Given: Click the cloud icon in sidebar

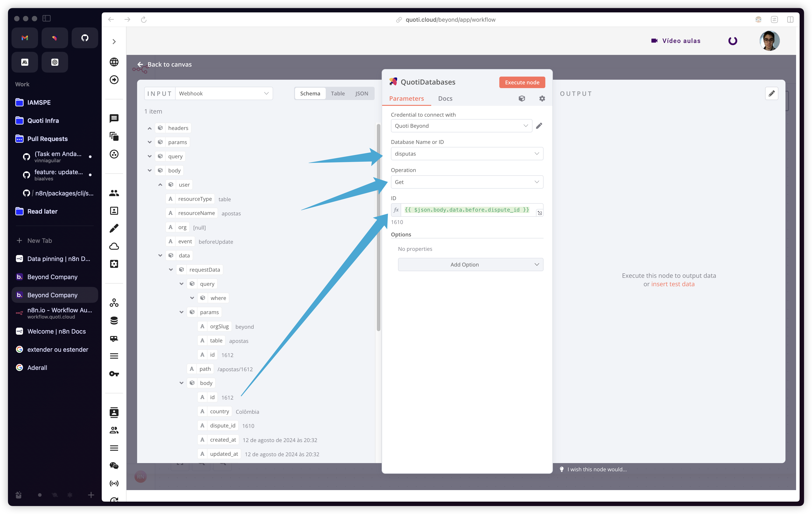Looking at the screenshot, I should coord(114,246).
